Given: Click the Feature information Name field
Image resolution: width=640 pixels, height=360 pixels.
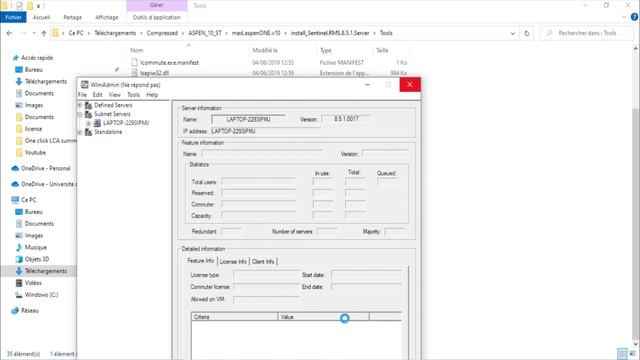Looking at the screenshot, I should tap(262, 154).
